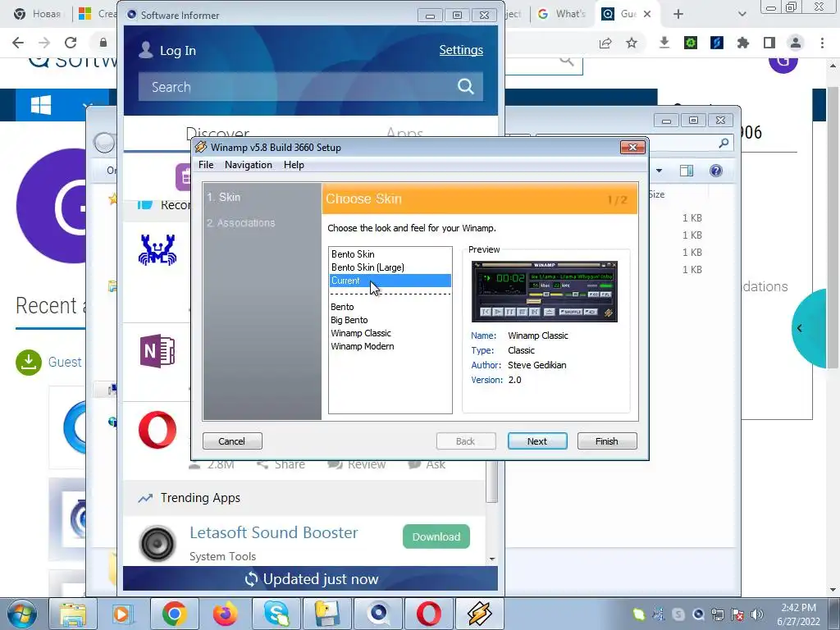The width and height of the screenshot is (840, 630).
Task: Click the Software Informer scroll-down arrow
Action: tap(492, 559)
